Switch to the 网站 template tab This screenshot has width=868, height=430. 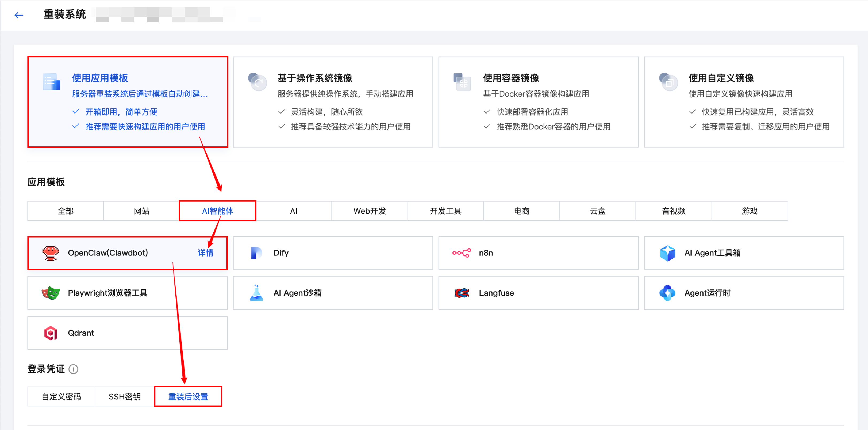pyautogui.click(x=141, y=211)
